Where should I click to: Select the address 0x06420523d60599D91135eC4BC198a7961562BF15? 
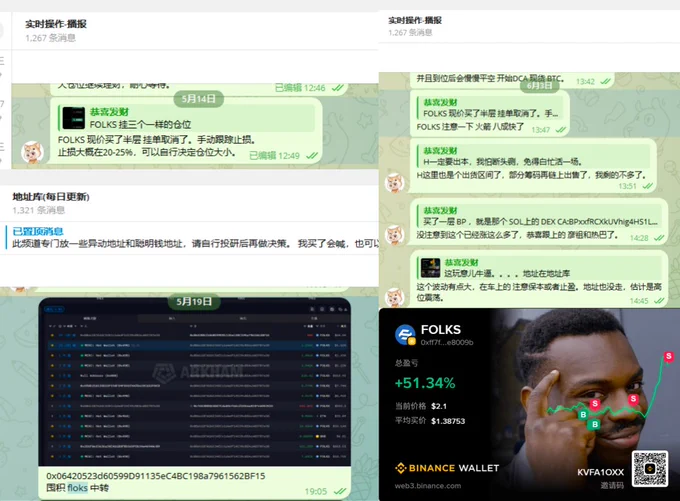[156, 476]
